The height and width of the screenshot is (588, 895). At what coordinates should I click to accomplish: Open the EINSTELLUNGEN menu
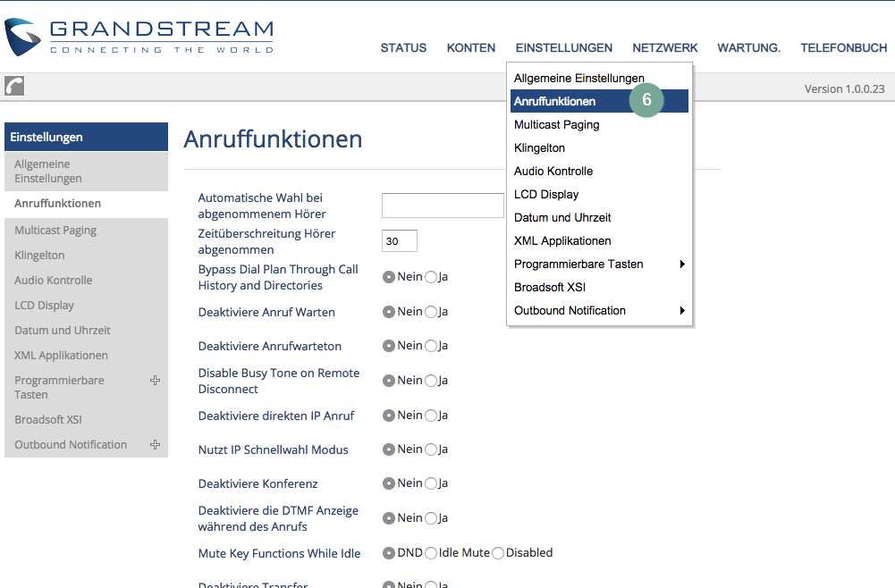point(564,48)
